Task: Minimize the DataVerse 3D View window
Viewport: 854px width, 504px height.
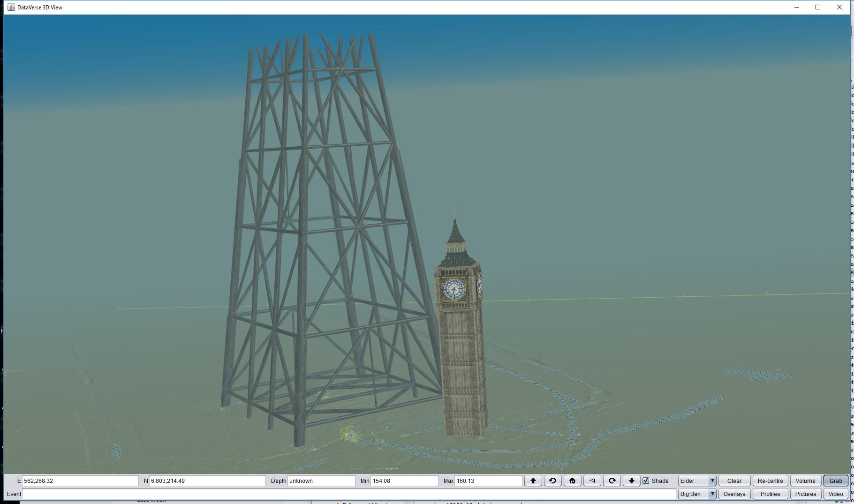Action: [796, 7]
